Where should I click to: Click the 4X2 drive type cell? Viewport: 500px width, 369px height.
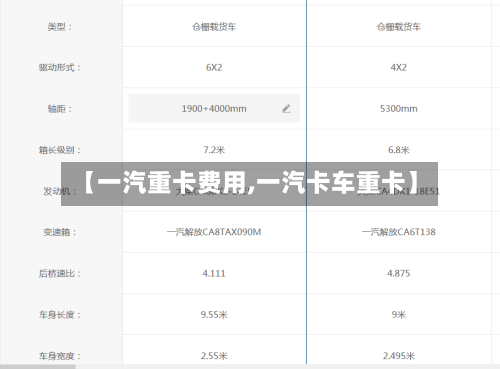(399, 68)
